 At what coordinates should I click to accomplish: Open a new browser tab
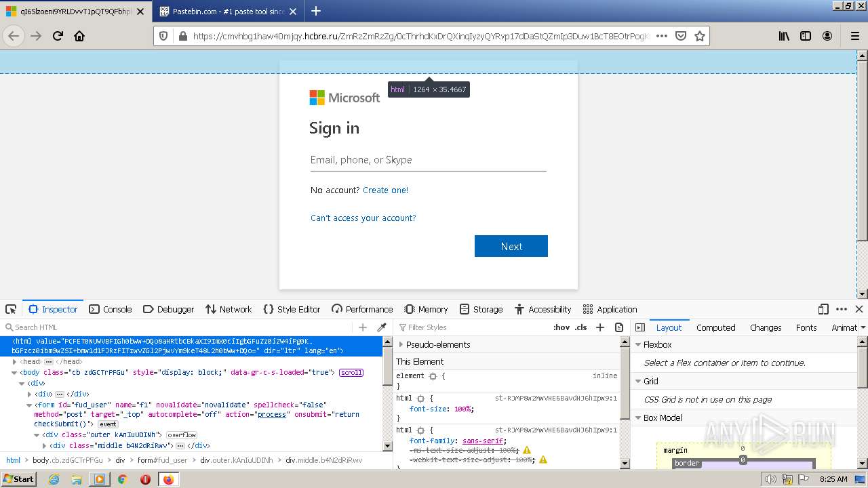[316, 11]
